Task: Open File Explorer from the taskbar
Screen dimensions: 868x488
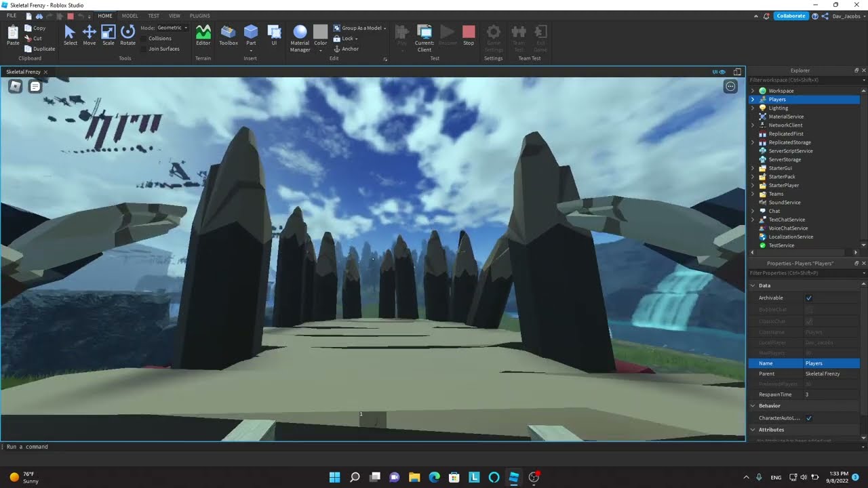Action: coord(414,477)
